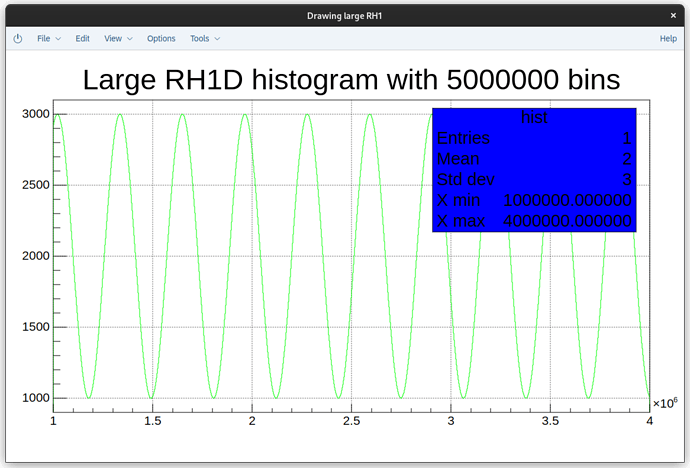Screen dimensions: 690x468
Task: Click the 2.5 tick label on x-axis
Action: 351,422
